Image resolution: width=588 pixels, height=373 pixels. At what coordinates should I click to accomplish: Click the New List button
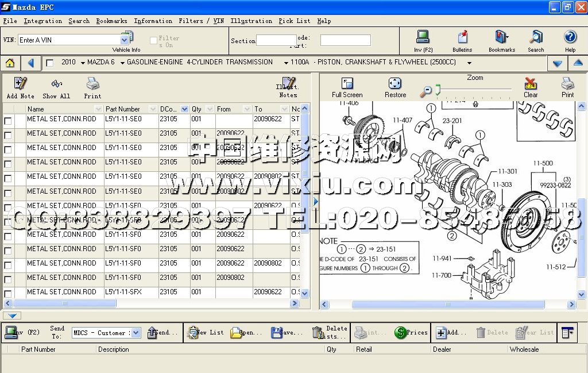(x=206, y=332)
